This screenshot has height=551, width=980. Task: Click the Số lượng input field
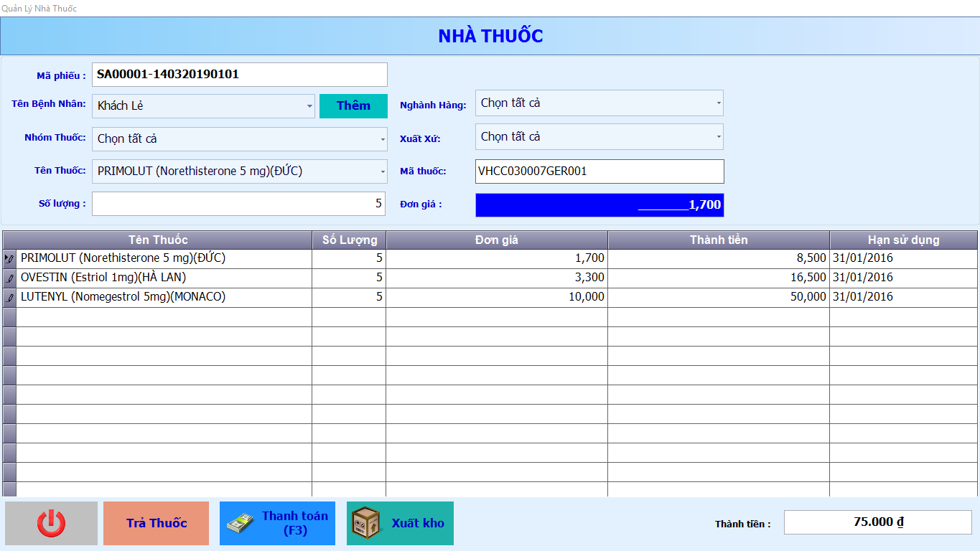238,204
